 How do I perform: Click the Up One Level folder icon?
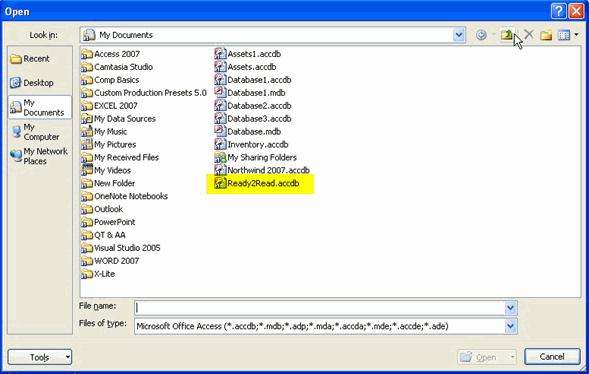point(506,35)
